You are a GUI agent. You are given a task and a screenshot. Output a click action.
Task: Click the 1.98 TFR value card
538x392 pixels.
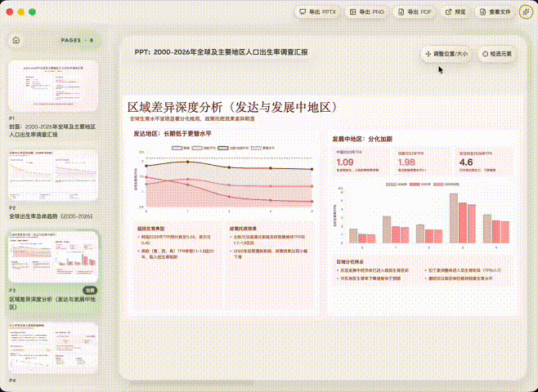[423, 162]
